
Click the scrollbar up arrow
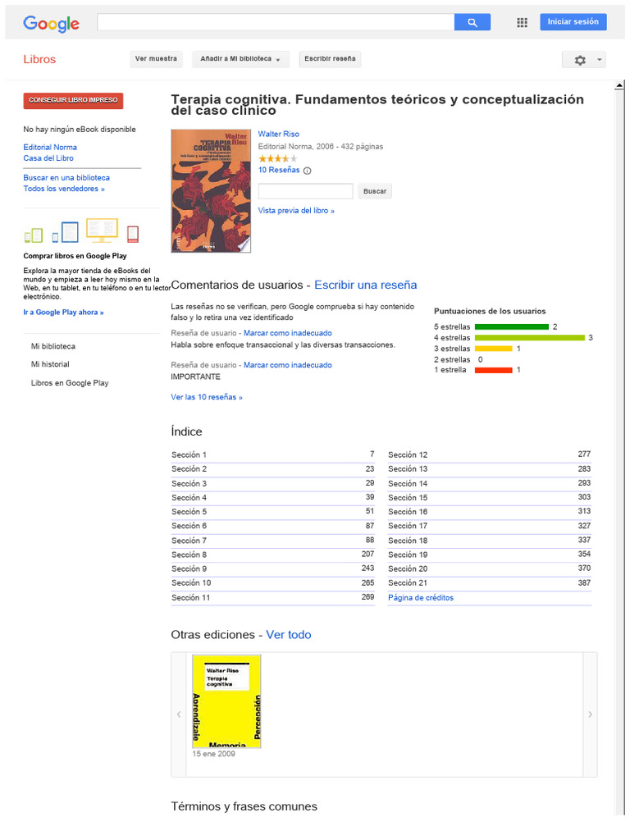[x=619, y=85]
